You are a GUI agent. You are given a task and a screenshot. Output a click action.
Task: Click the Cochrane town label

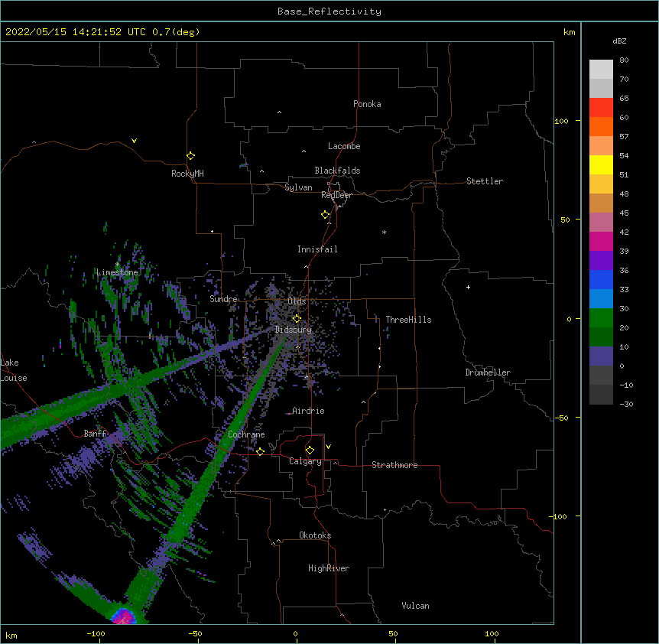pos(246,434)
